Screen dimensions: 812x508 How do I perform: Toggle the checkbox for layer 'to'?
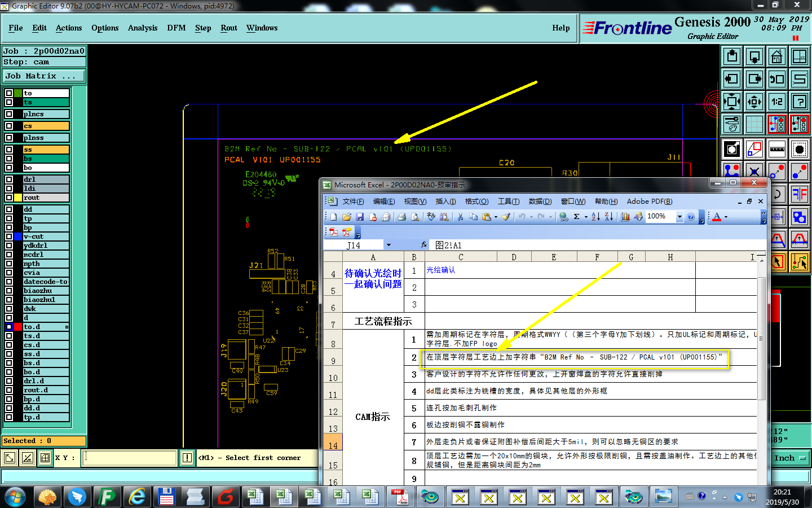[x=9, y=93]
